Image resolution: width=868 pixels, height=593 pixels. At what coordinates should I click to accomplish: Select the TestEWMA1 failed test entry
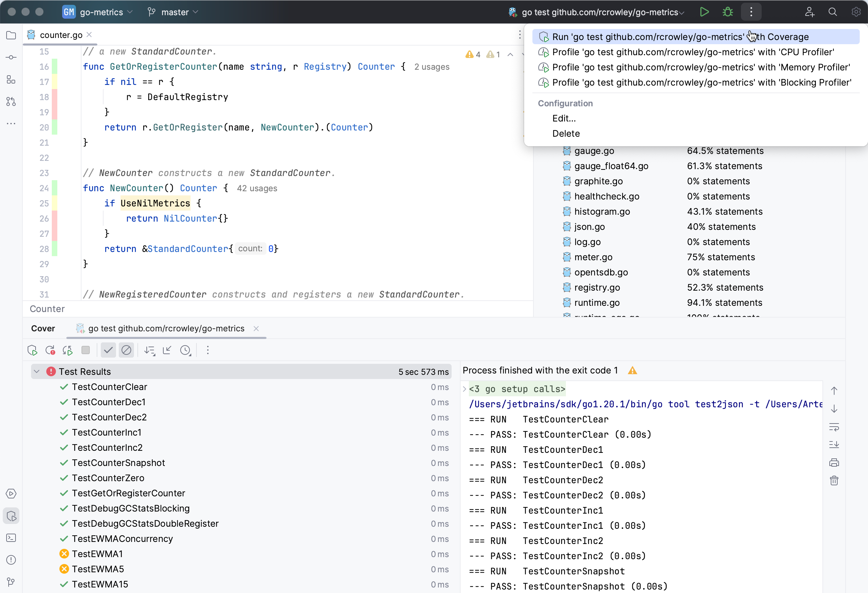[x=97, y=554]
